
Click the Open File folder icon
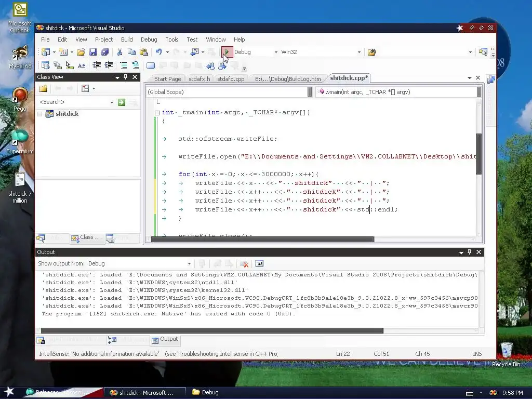pos(81,52)
